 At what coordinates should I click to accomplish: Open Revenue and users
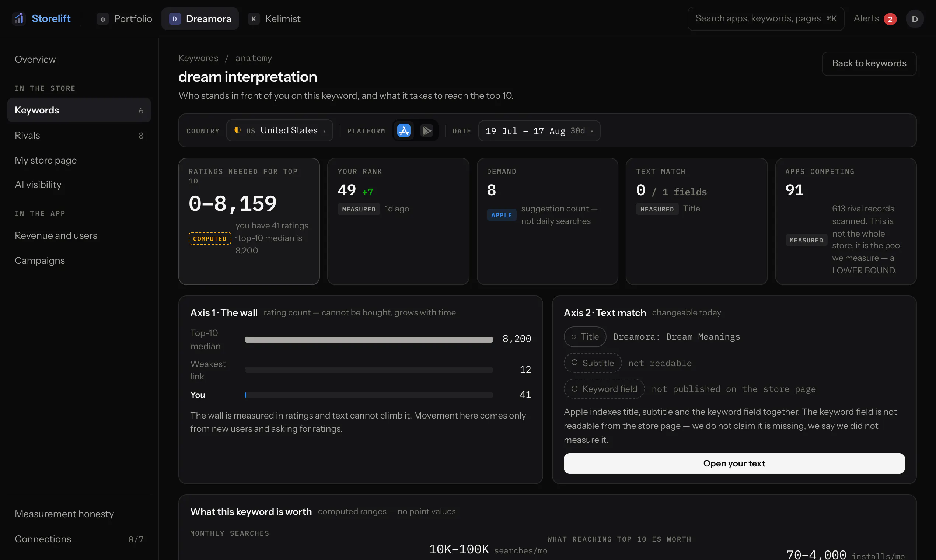pyautogui.click(x=79, y=235)
